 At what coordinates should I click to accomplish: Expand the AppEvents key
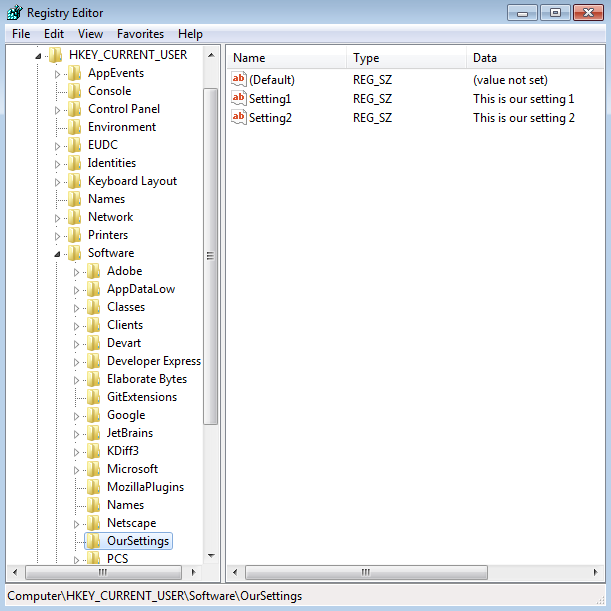57,74
